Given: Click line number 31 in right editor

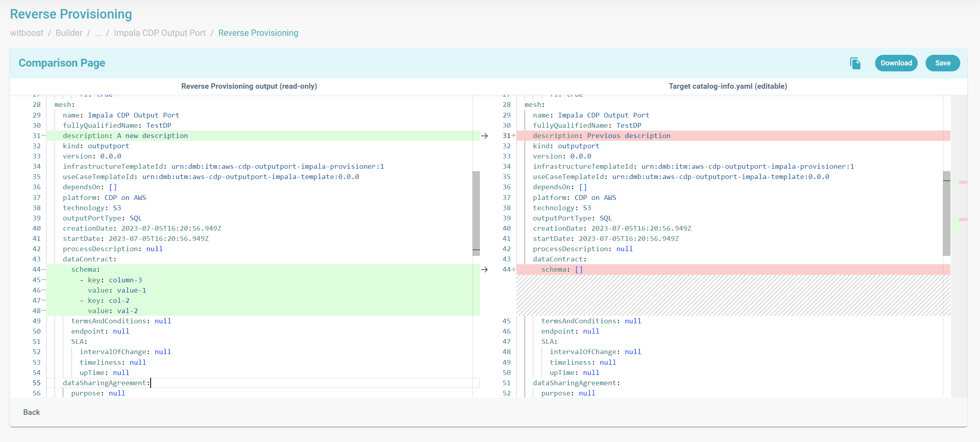Looking at the screenshot, I should click(x=506, y=136).
